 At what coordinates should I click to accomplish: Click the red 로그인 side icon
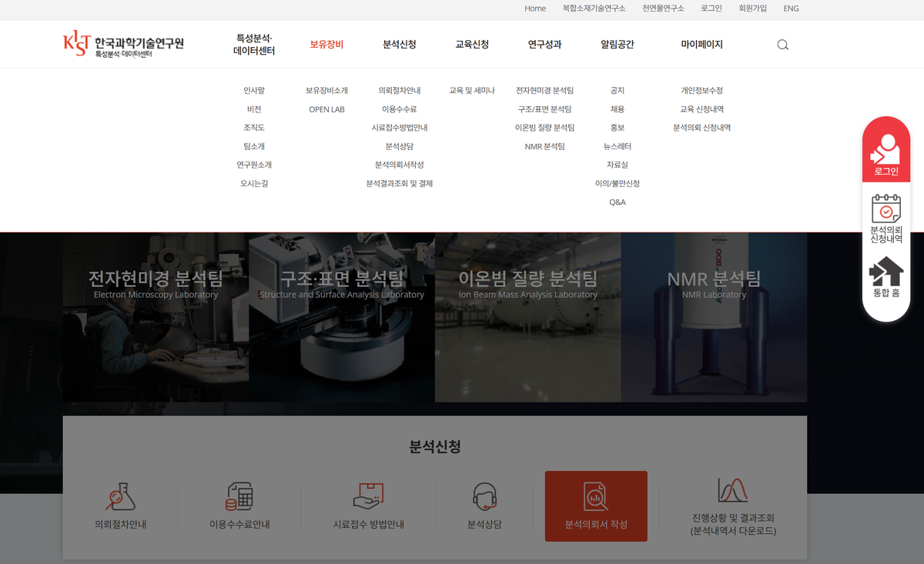(x=885, y=151)
